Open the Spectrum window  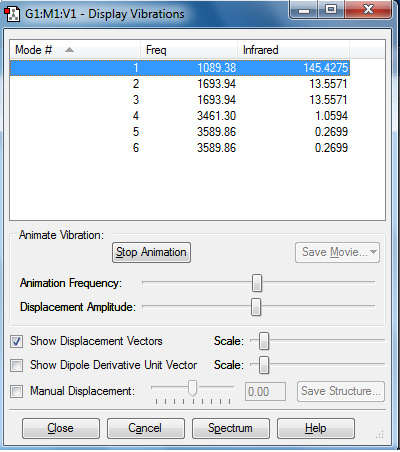[231, 428]
